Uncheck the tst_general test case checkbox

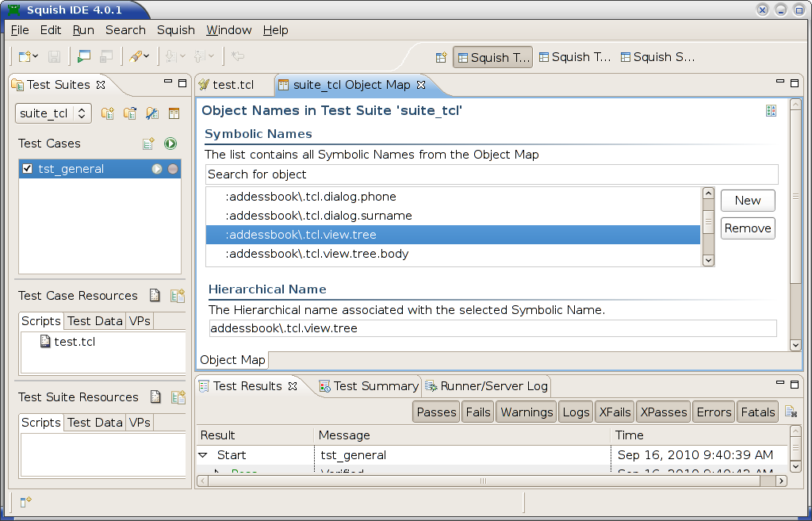click(28, 169)
